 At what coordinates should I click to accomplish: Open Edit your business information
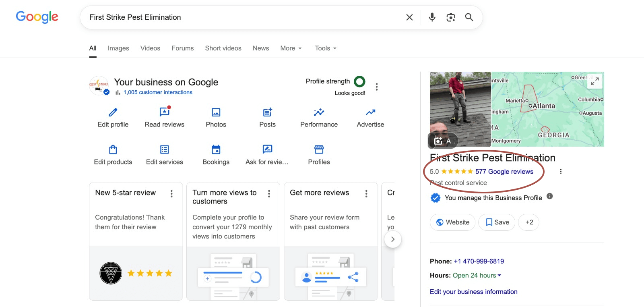[x=474, y=292]
